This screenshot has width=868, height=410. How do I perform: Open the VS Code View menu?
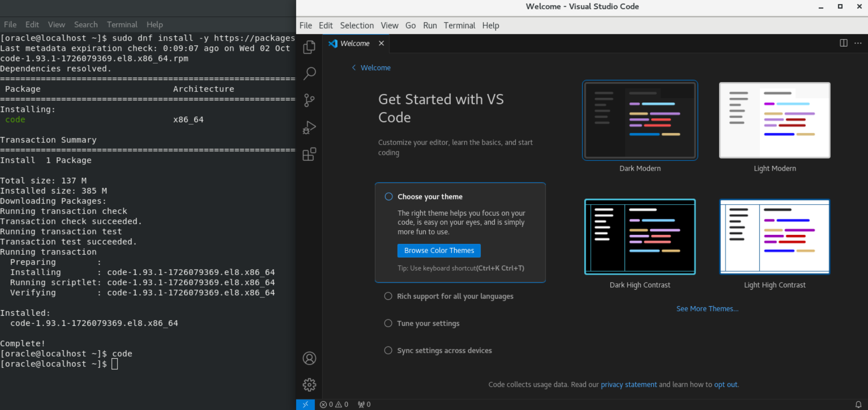[x=389, y=25]
